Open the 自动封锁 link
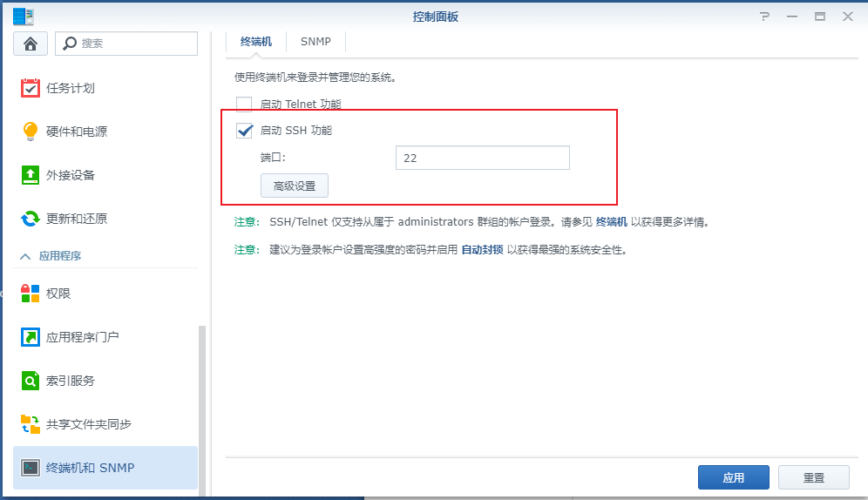Image resolution: width=868 pixels, height=500 pixels. 482,250
